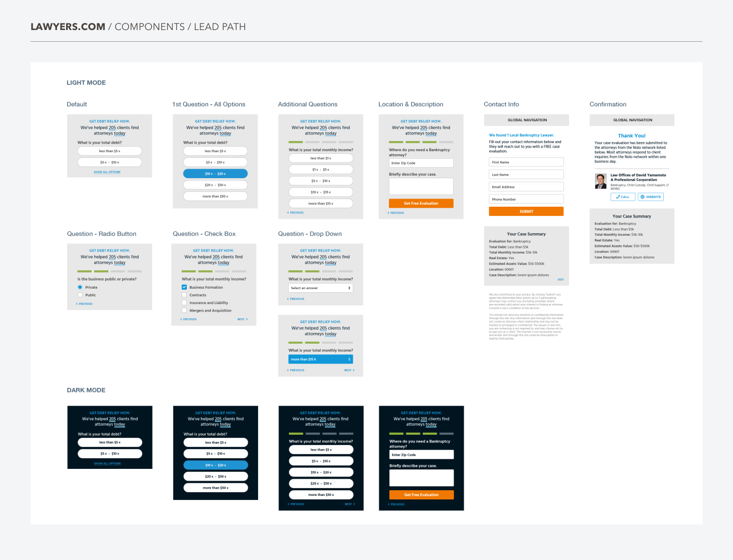Choose 'more than $15 k' in light Additional Questions card
Image resolution: width=733 pixels, height=560 pixels.
coord(321,203)
